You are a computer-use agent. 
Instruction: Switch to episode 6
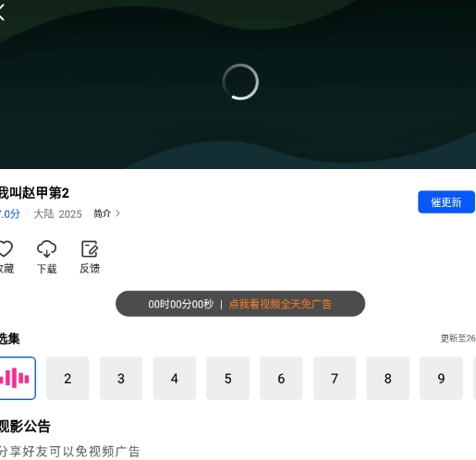[x=281, y=378]
